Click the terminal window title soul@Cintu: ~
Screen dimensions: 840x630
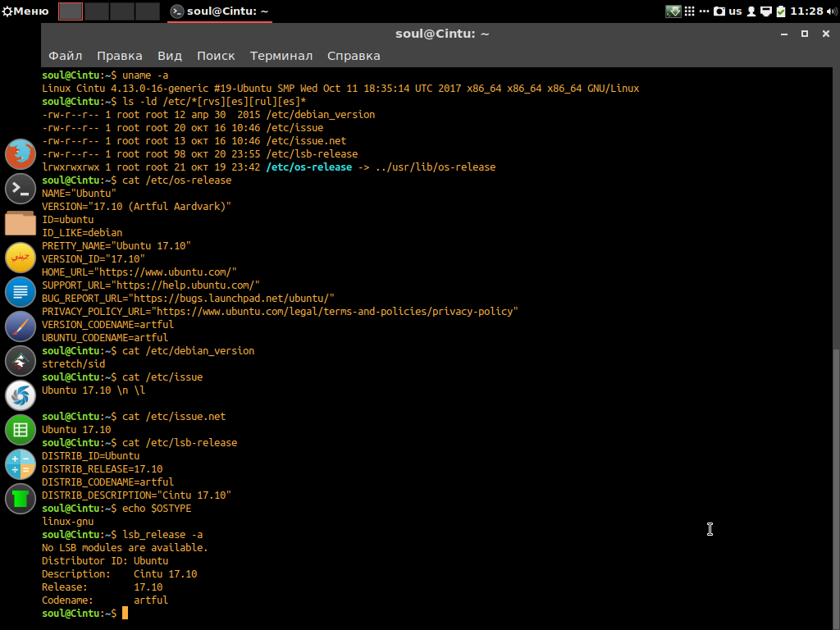442,34
